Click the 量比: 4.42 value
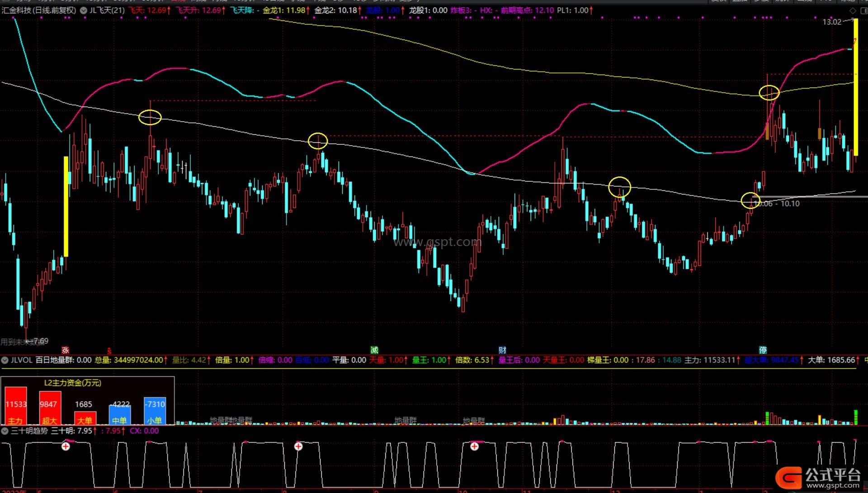Image resolution: width=868 pixels, height=493 pixels. [191, 360]
